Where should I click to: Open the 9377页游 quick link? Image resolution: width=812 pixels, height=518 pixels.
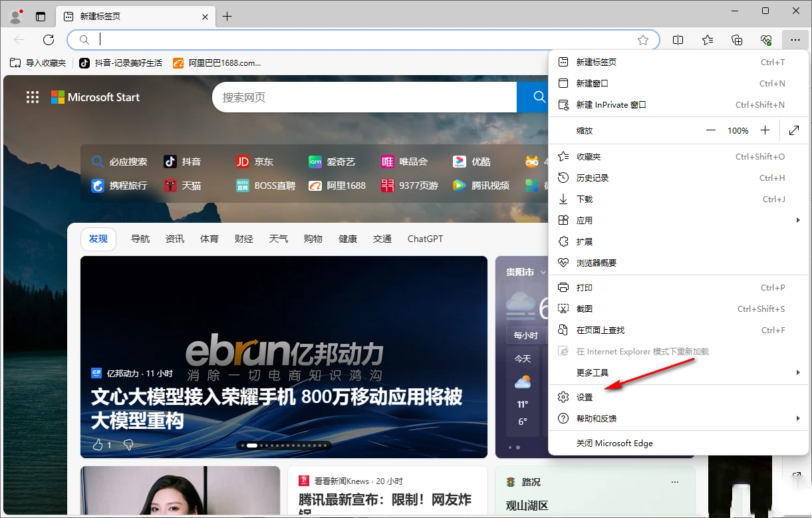(x=410, y=186)
